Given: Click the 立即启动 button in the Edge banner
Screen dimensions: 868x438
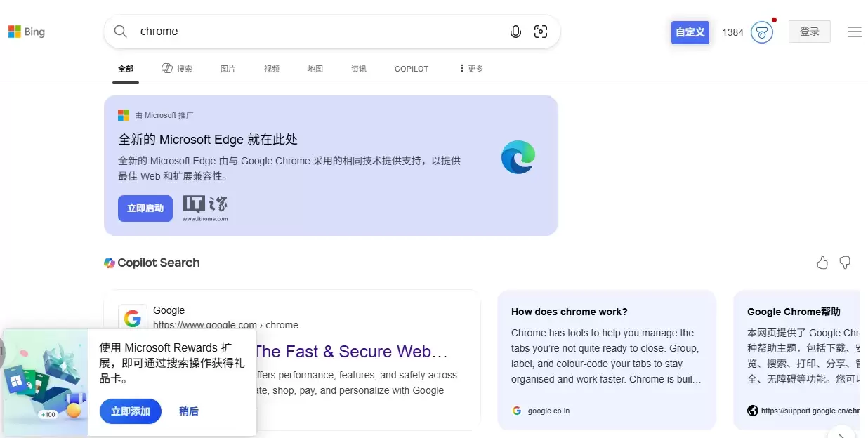Looking at the screenshot, I should coord(145,208).
